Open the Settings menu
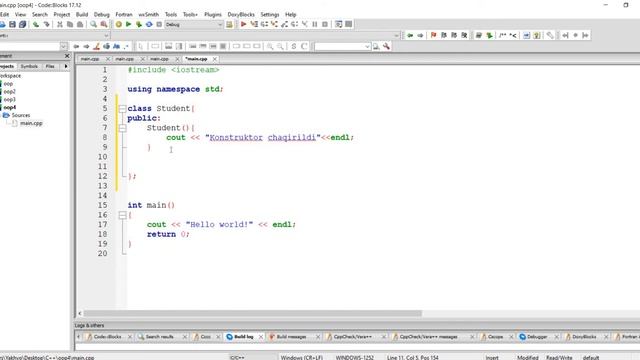The height and width of the screenshot is (360, 640). 270,14
